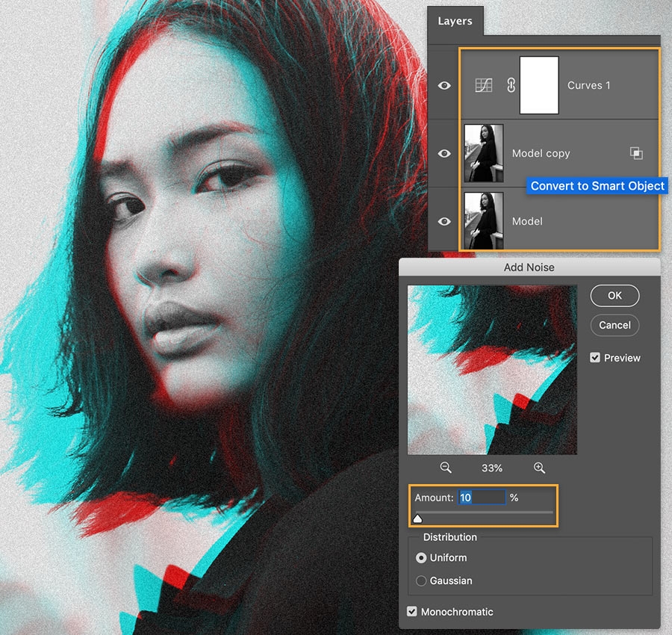Switch to the Layers tab

[x=455, y=21]
